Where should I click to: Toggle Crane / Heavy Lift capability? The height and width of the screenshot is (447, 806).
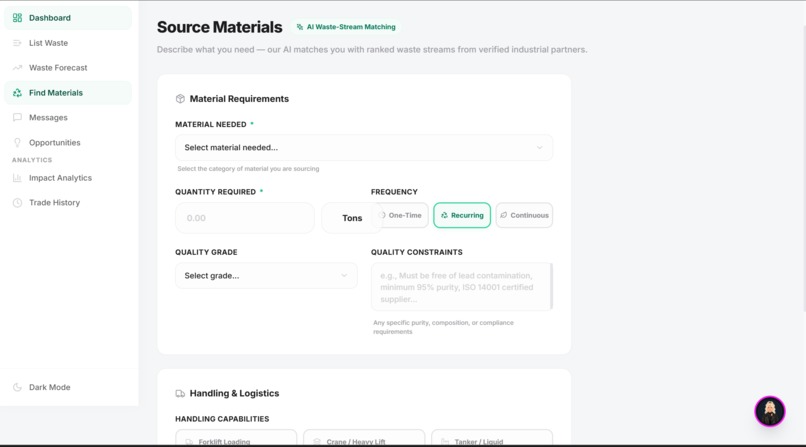pos(364,438)
